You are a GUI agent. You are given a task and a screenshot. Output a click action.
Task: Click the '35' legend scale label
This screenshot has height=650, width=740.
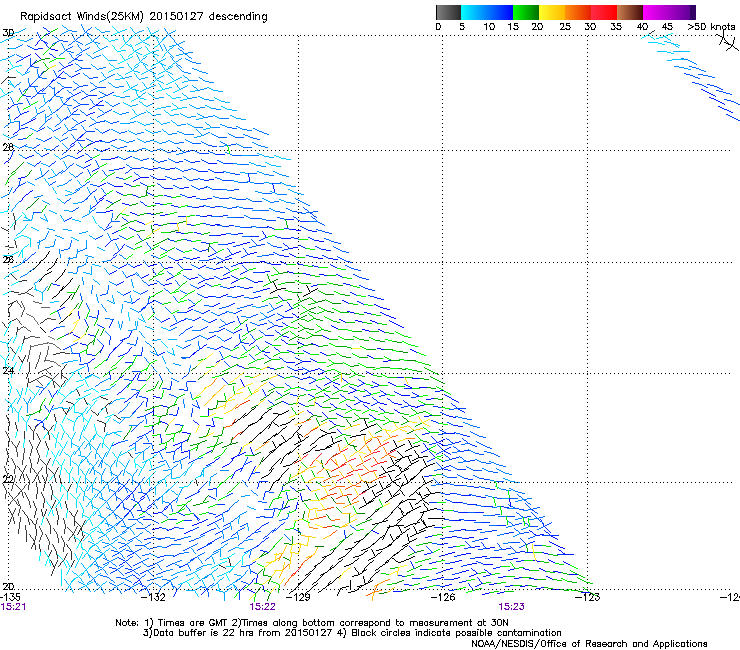click(x=616, y=27)
